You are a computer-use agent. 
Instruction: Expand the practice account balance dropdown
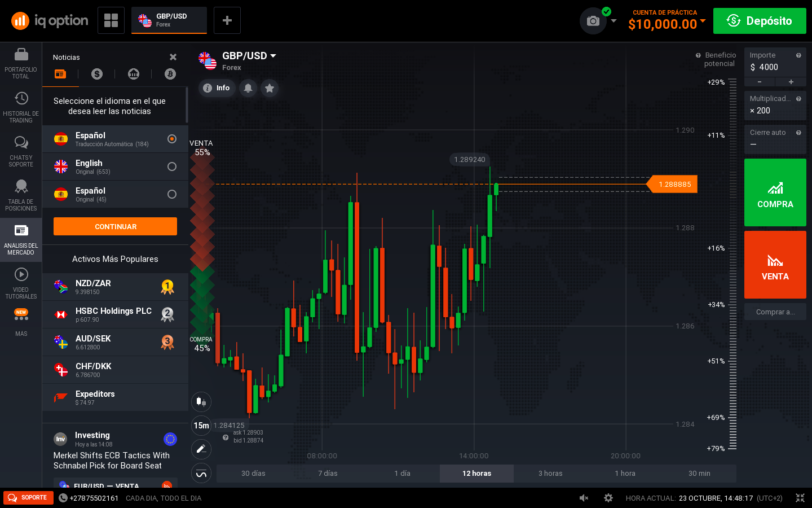tap(703, 21)
